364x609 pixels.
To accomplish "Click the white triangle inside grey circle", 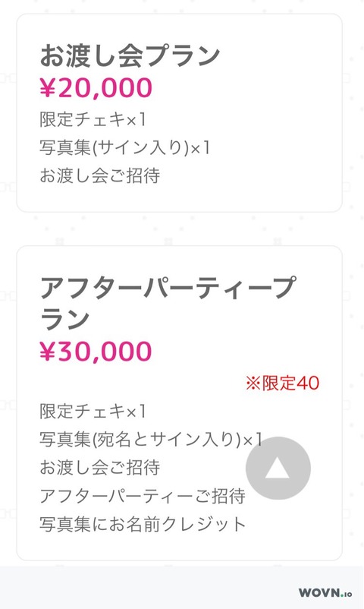I will coord(277,468).
